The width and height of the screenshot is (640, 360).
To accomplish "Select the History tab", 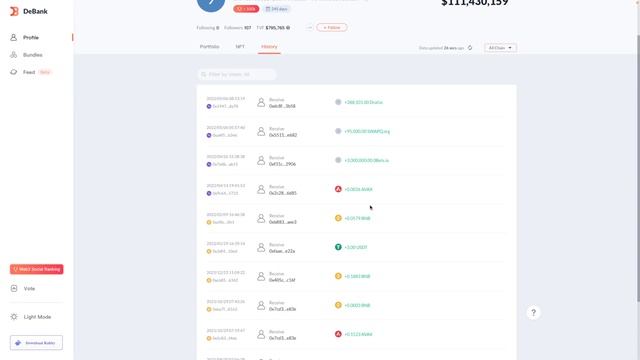I will tap(269, 47).
